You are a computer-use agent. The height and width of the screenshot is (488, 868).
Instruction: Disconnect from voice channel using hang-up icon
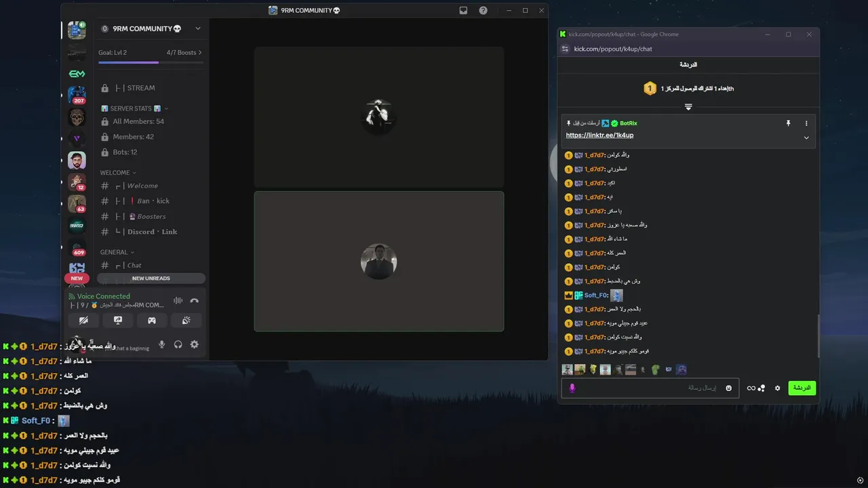tap(195, 301)
